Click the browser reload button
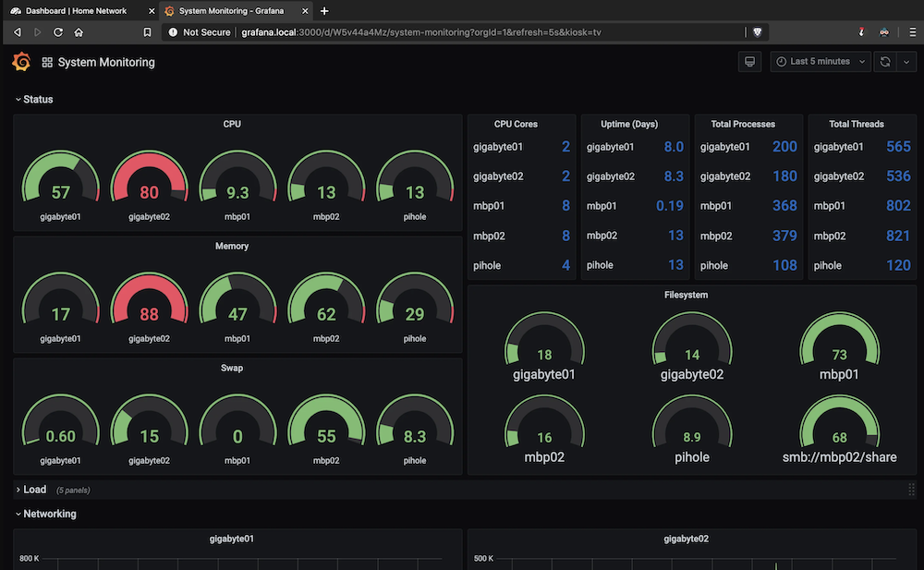This screenshot has height=570, width=924. coord(58,31)
